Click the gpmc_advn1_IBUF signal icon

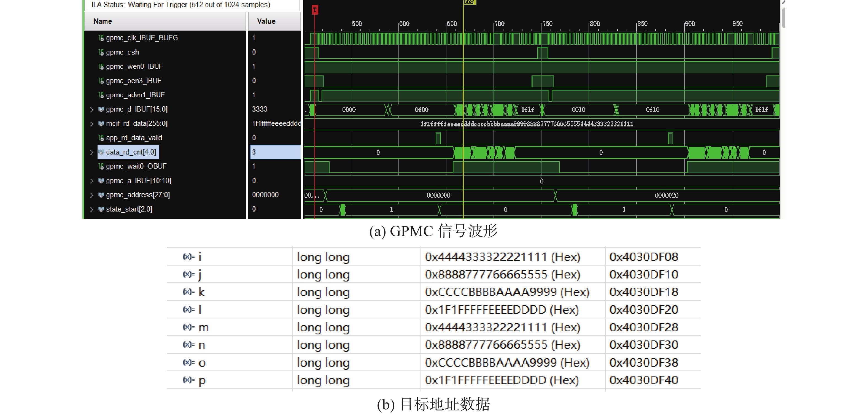[101, 95]
